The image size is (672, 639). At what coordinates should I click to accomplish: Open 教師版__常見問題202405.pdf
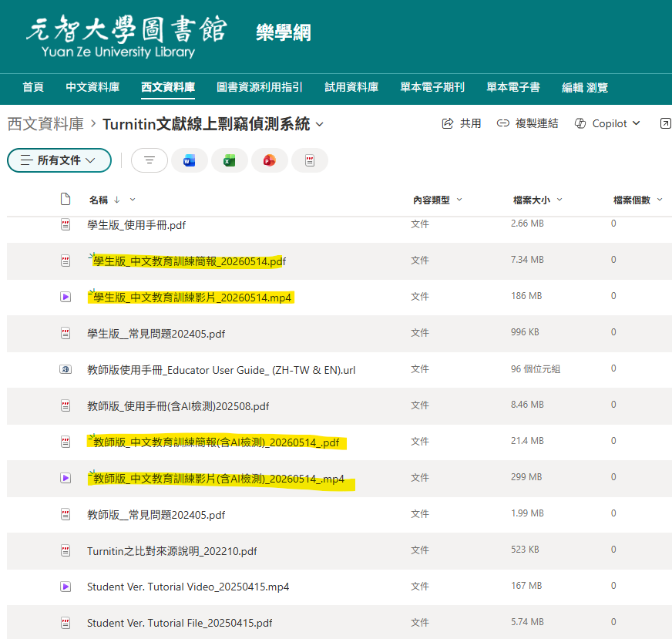(156, 515)
